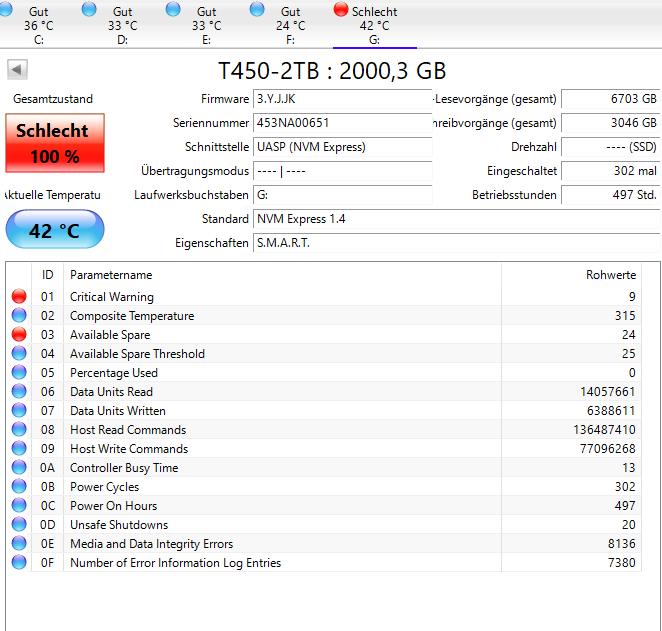
Task: Click status icon of Controller Busy Time row
Action: (19, 467)
